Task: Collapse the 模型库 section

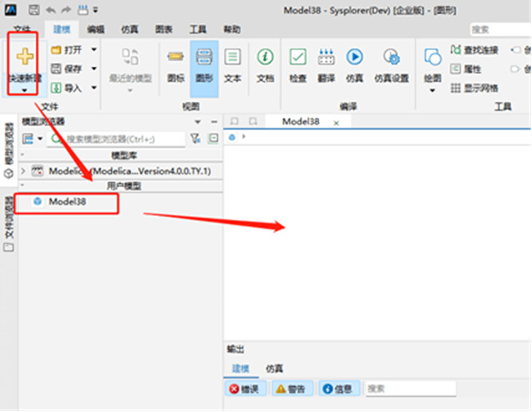Action: point(23,155)
